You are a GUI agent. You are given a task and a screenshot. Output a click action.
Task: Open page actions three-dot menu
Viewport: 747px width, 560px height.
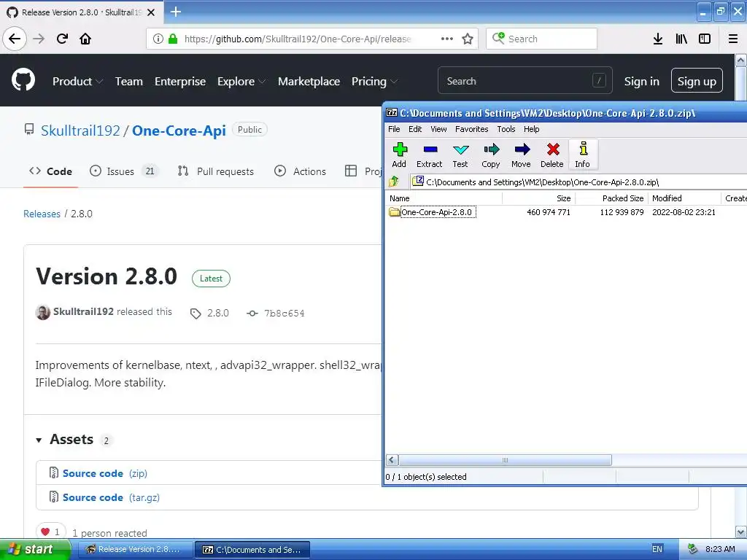[447, 39]
